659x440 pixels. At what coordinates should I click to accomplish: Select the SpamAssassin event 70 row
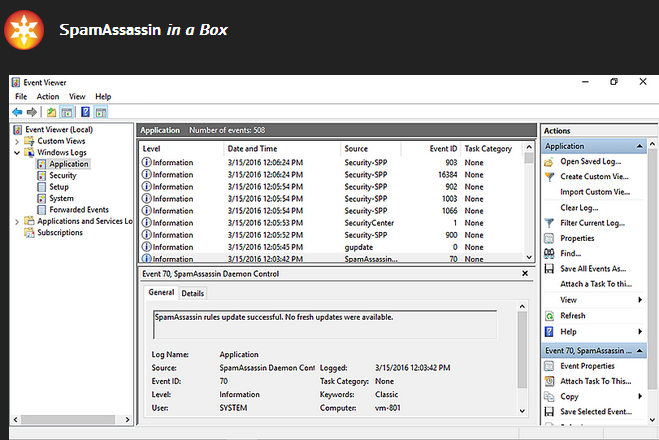click(x=332, y=258)
